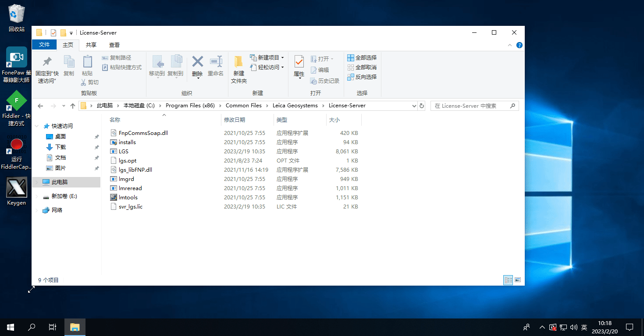Click the Refresh button beside address bar

422,106
